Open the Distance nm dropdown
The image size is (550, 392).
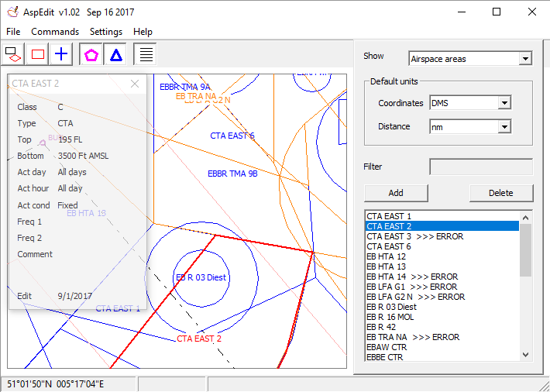pyautogui.click(x=470, y=127)
